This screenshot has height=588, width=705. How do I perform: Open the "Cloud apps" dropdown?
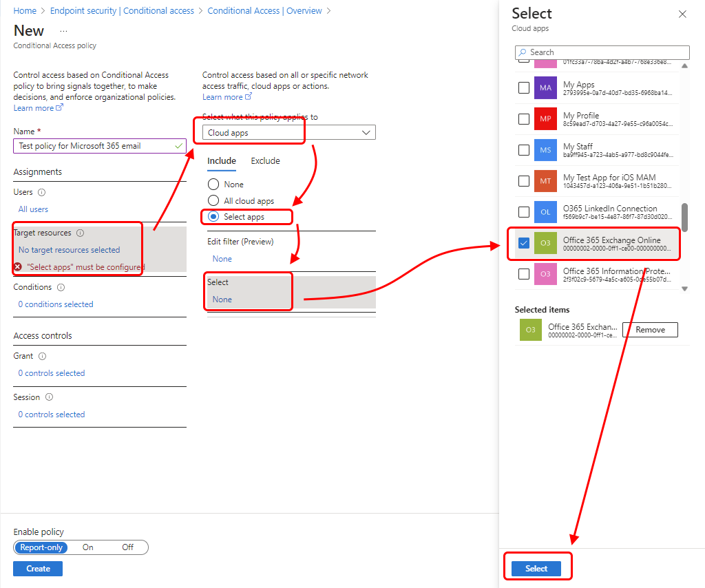289,132
